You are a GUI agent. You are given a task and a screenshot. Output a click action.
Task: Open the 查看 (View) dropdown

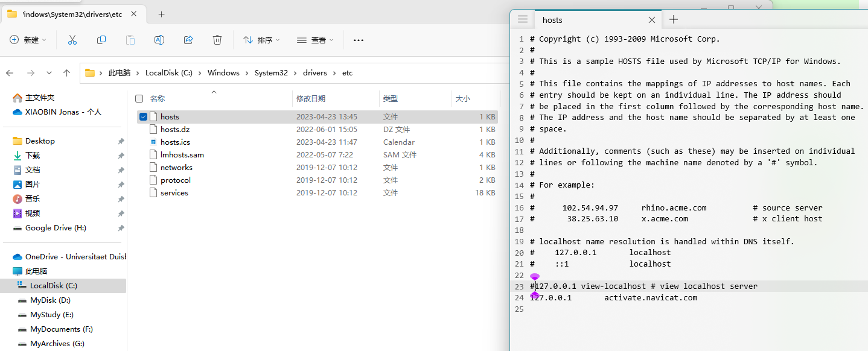(x=314, y=40)
